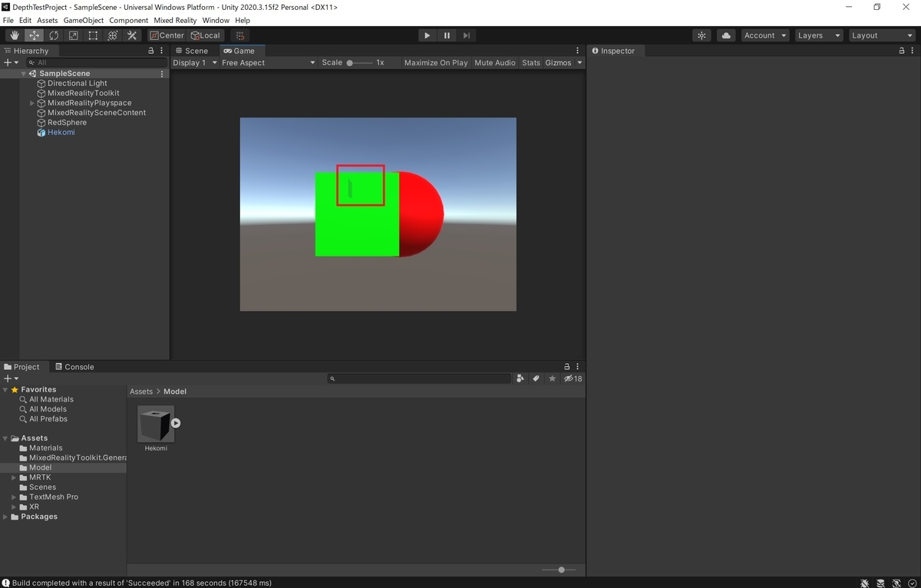Switch to the Console tab
The width and height of the screenshot is (921, 588).
point(74,367)
